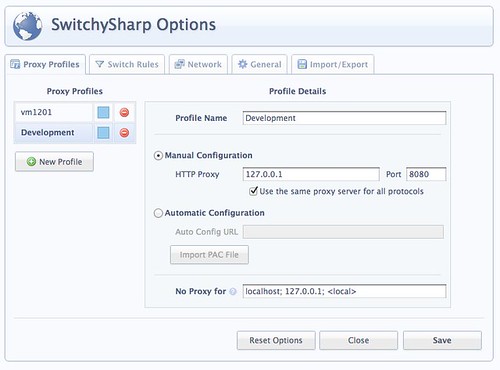Click the SwitchySharp globe logo
Screen dimensions: 500x370
click(x=28, y=26)
